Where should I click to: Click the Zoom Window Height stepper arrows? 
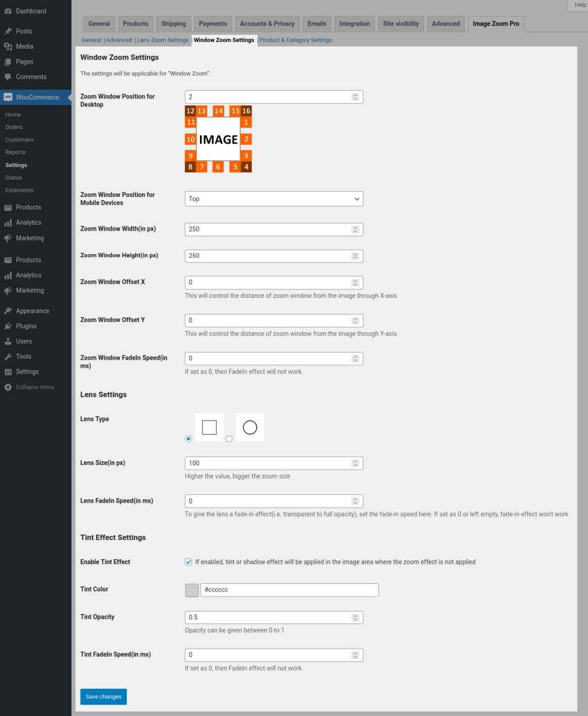point(355,256)
